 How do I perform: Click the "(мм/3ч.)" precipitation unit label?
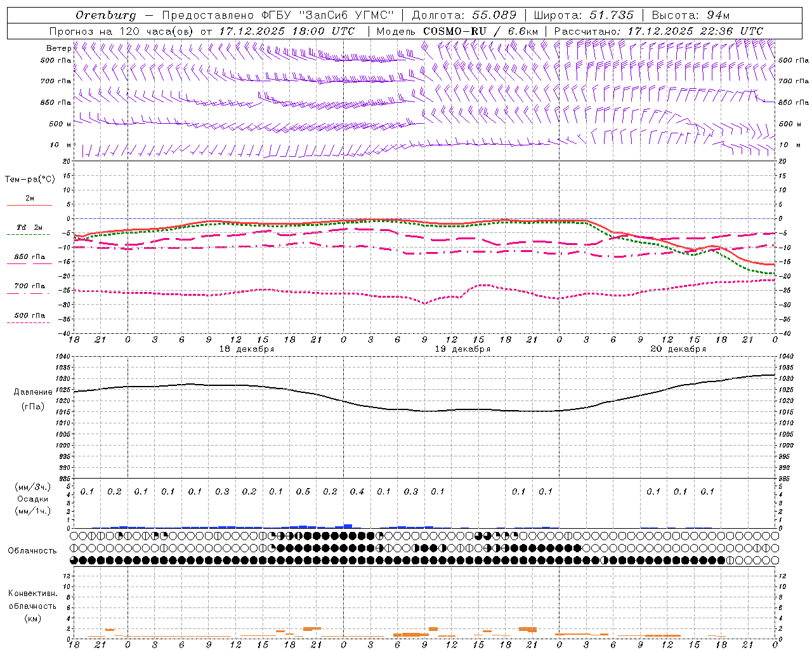[x=33, y=487]
